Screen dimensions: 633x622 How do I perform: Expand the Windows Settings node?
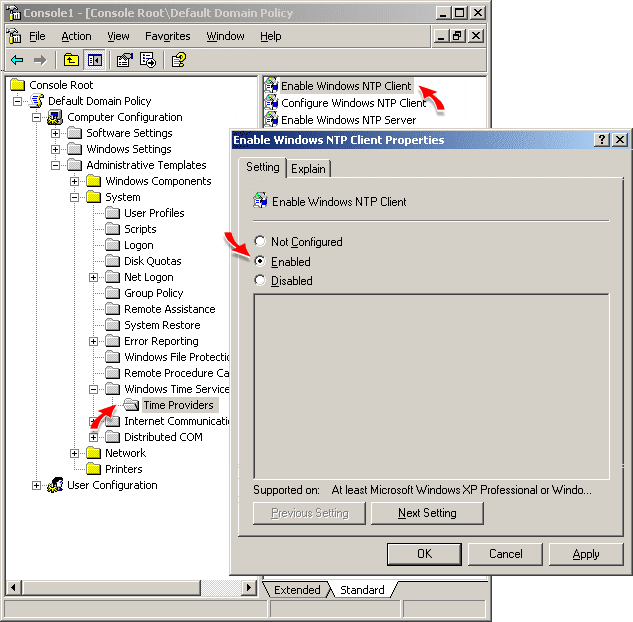point(55,149)
